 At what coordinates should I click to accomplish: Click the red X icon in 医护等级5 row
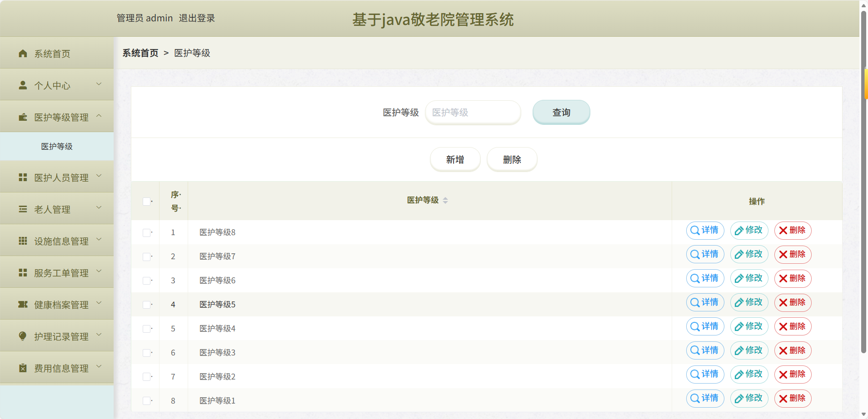click(x=783, y=303)
